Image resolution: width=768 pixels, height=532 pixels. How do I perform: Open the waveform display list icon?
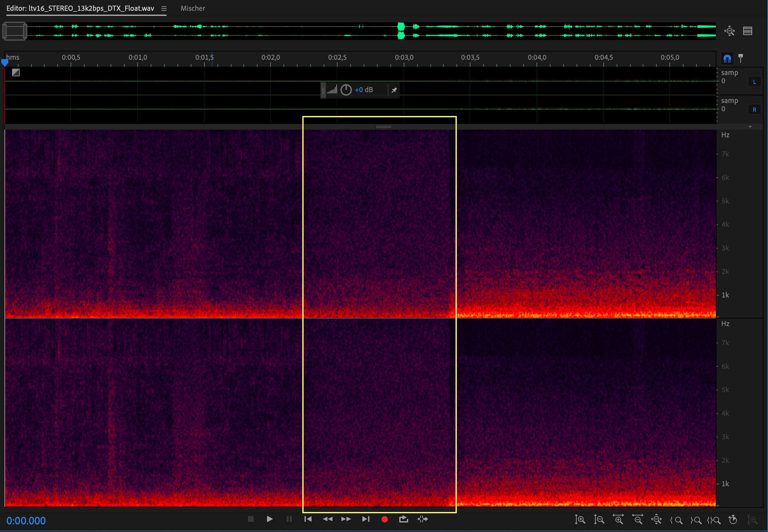747,31
